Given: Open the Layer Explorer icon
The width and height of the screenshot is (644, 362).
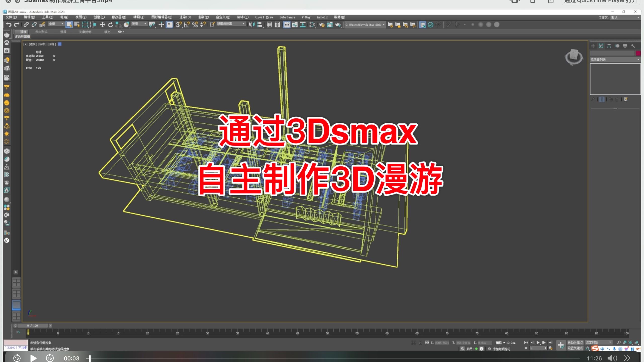Looking at the screenshot, I should (277, 24).
